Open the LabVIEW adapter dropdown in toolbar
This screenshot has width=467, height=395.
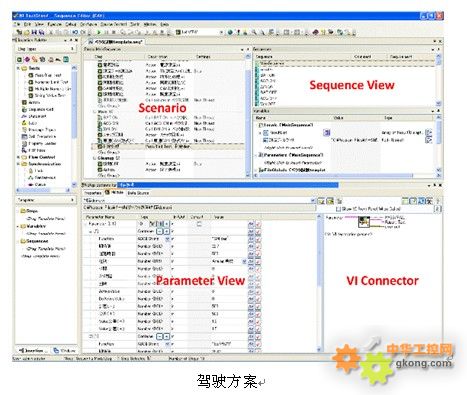221,32
